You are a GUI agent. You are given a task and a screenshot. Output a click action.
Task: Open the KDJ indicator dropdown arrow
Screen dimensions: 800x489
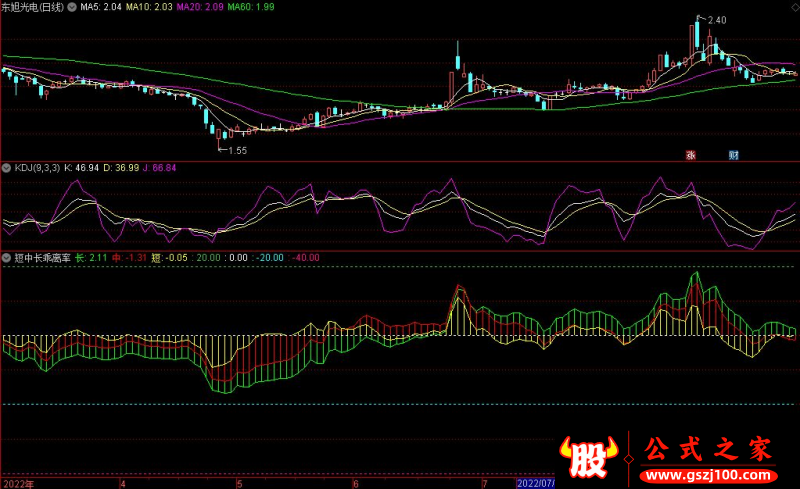tap(7, 168)
